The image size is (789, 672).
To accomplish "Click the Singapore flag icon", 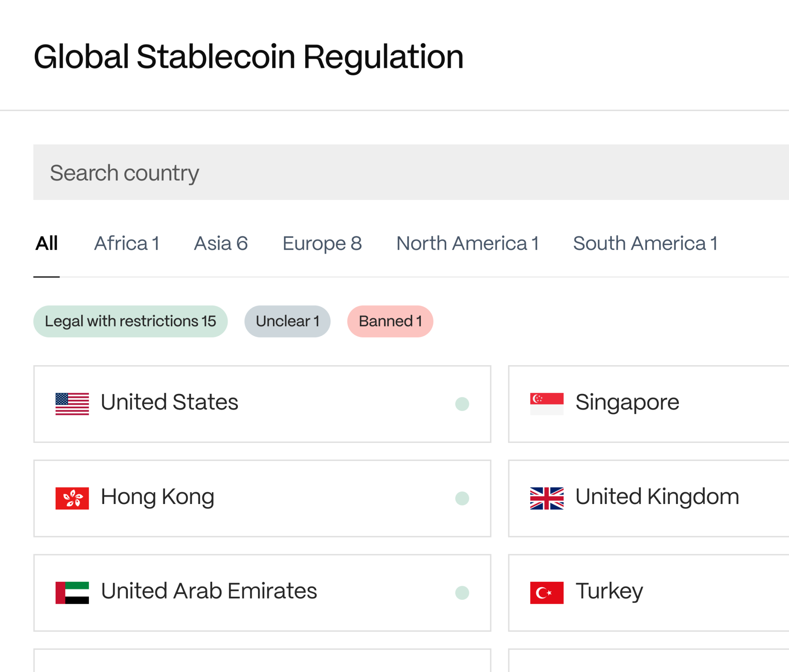I will [x=547, y=404].
